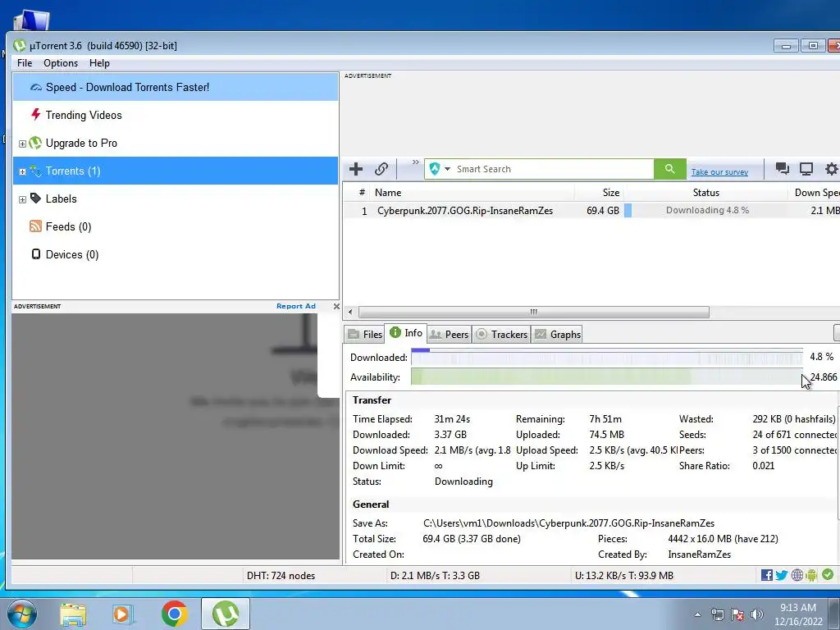Click the Devices phone icon
This screenshot has height=630, width=840.
pos(36,254)
